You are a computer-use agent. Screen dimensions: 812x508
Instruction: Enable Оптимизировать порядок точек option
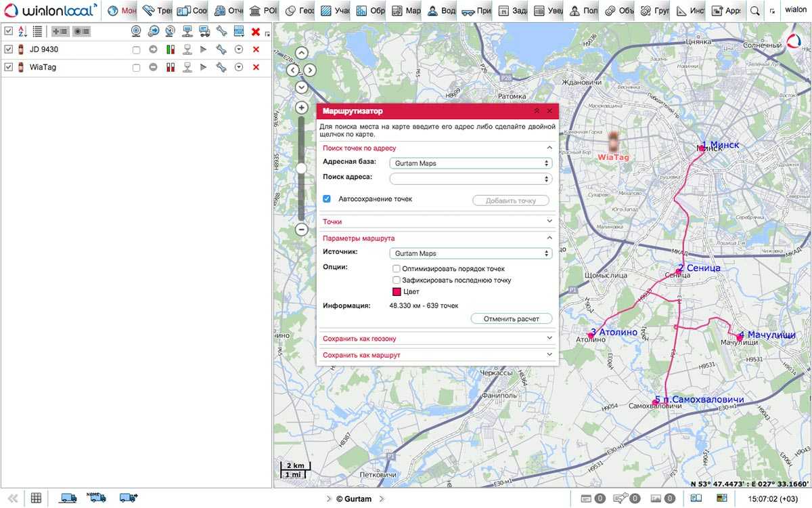[397, 269]
